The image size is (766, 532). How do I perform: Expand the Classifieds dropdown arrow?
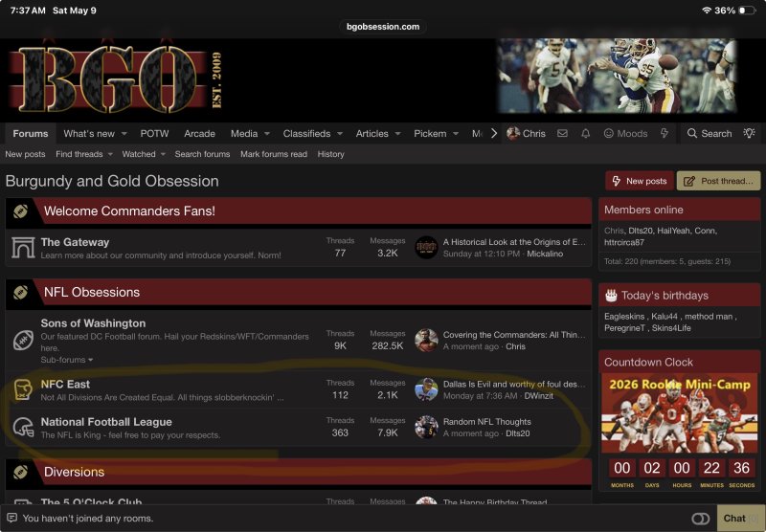(x=340, y=134)
